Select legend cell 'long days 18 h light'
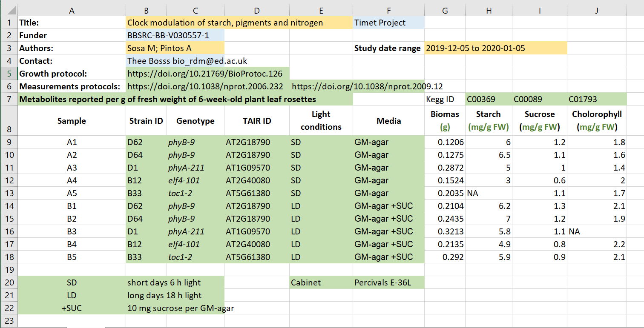 pos(175,295)
